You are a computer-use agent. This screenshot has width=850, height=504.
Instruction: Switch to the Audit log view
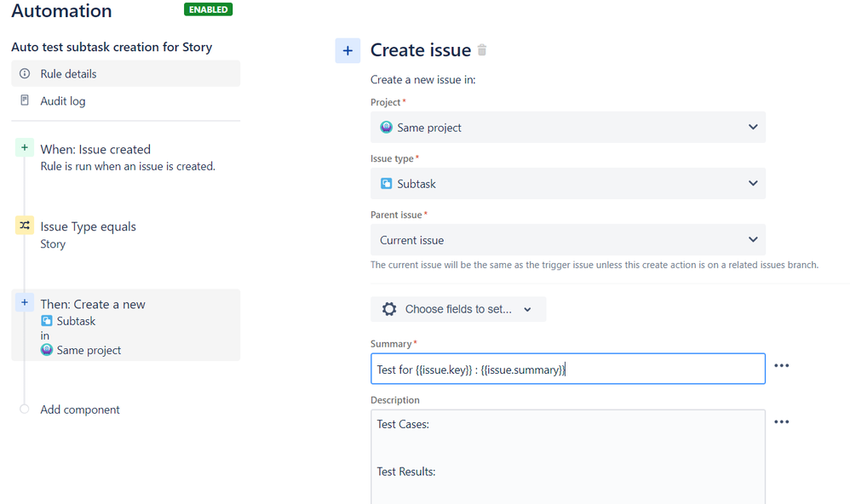[64, 100]
